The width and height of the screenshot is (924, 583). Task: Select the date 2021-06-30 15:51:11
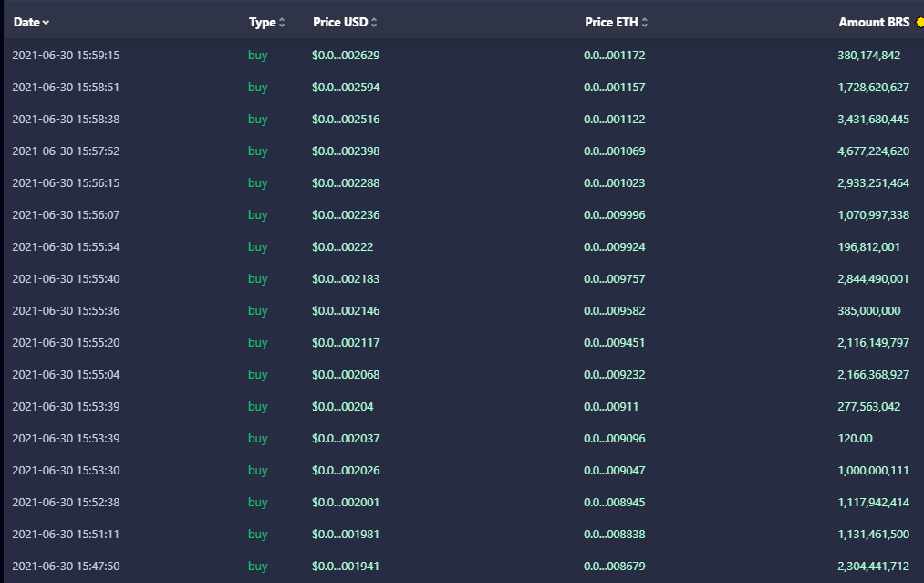tap(66, 534)
